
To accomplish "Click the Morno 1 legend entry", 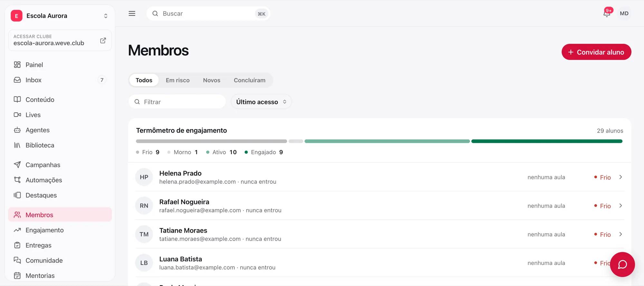I will (183, 152).
